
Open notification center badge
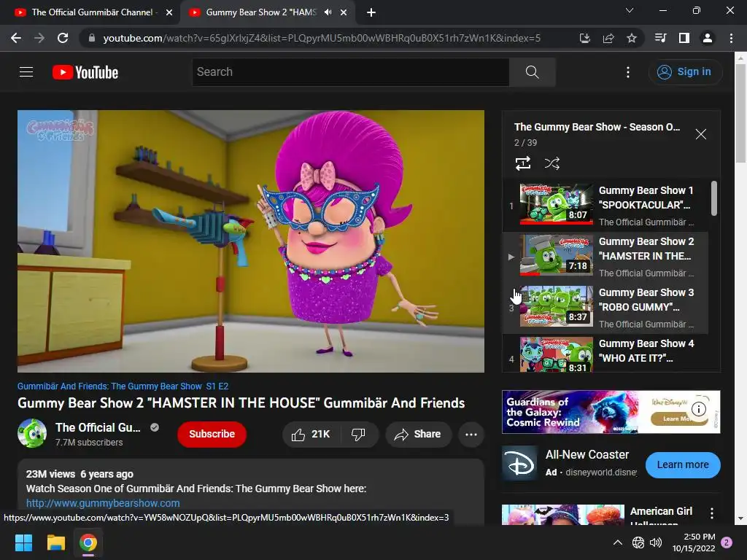pyautogui.click(x=727, y=542)
